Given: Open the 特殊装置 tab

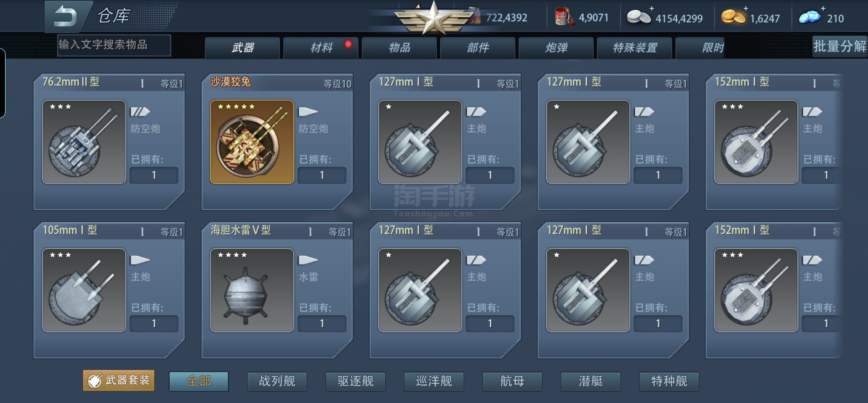Looking at the screenshot, I should 634,48.
